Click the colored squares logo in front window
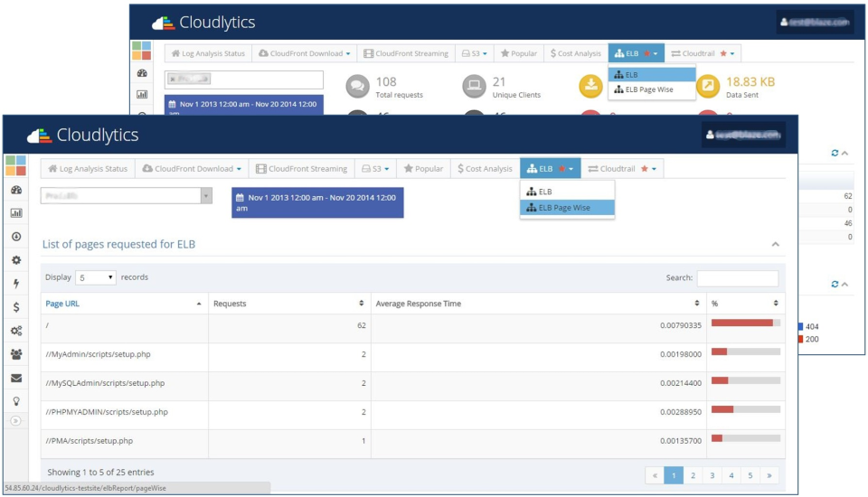The height and width of the screenshot is (497, 868). (x=16, y=165)
